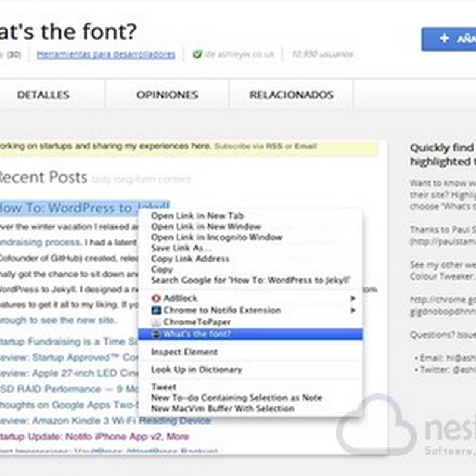
Task: Click the What's the font? menu icon
Action: (156, 334)
